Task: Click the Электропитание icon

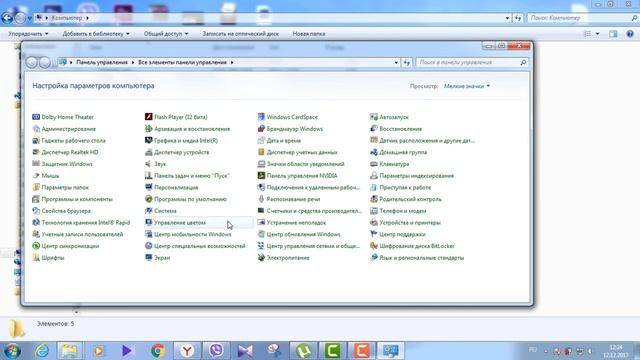Action: coord(261,258)
